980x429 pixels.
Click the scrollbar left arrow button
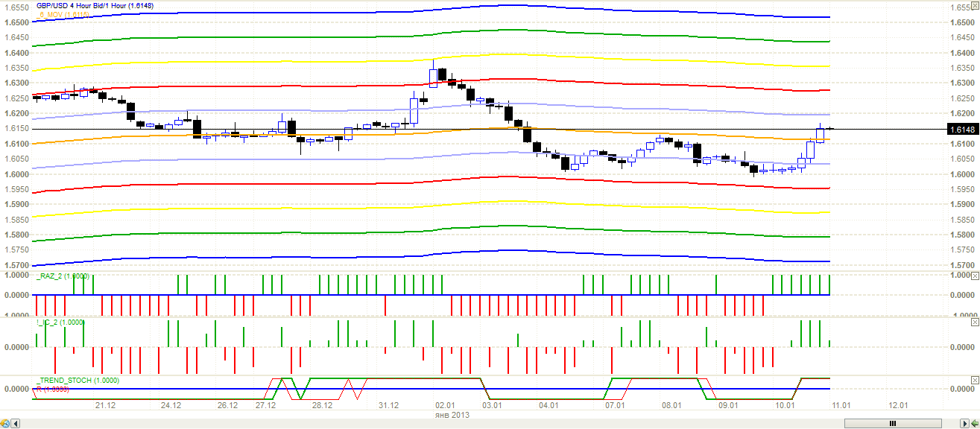point(16,423)
